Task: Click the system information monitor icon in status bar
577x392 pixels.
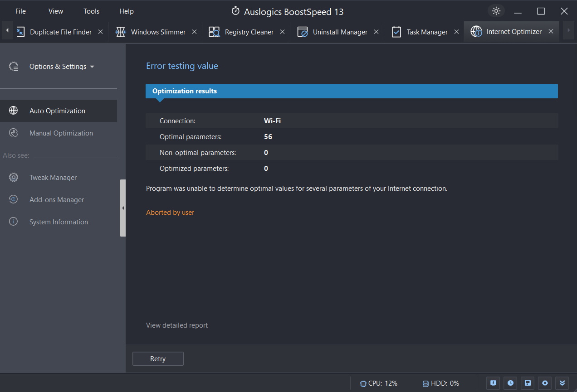Action: (x=493, y=383)
